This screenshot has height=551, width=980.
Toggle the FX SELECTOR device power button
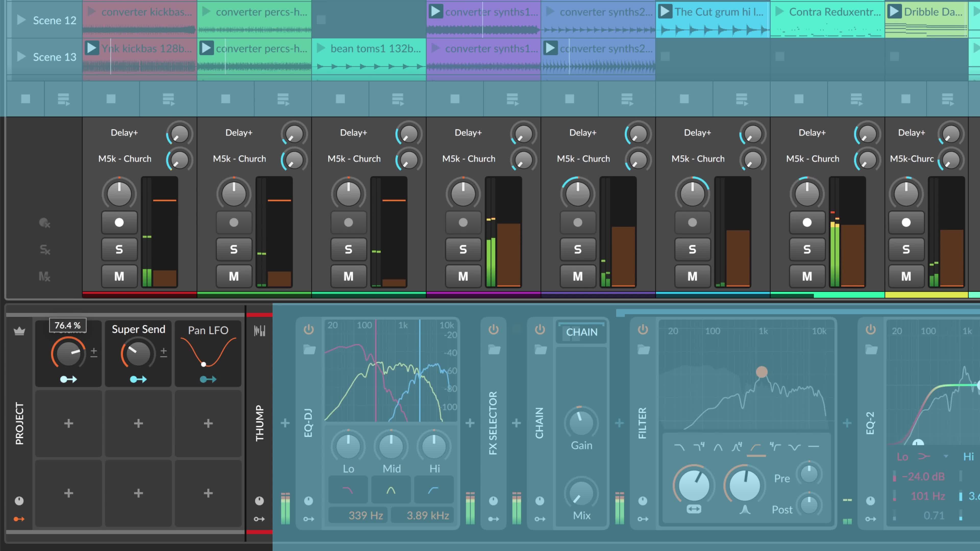[x=493, y=329]
